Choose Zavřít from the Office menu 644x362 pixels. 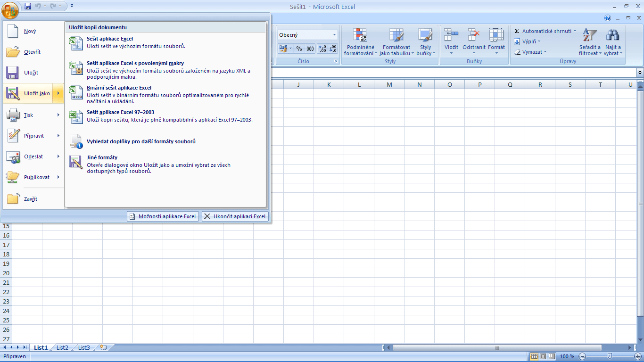pyautogui.click(x=33, y=199)
